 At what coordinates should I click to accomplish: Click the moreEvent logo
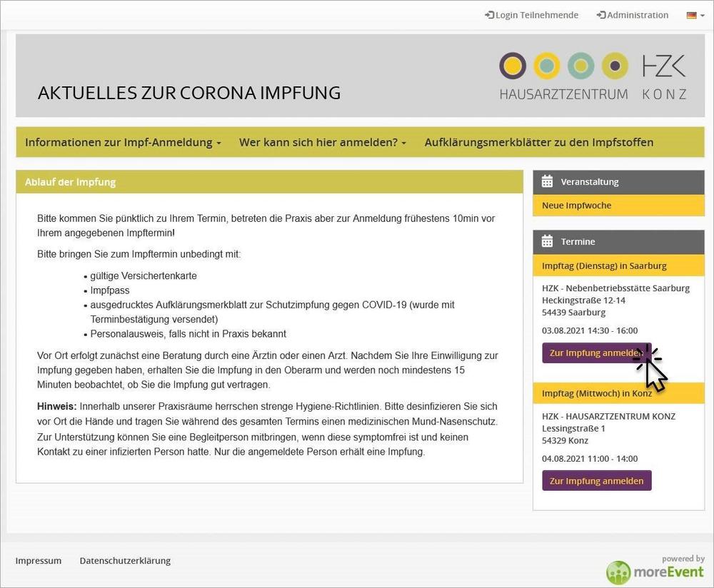tap(655, 572)
